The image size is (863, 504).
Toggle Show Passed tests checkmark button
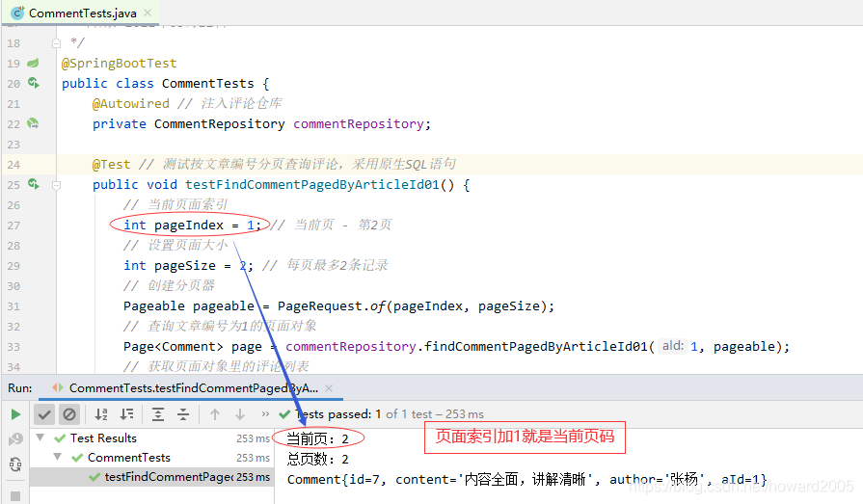coord(44,414)
